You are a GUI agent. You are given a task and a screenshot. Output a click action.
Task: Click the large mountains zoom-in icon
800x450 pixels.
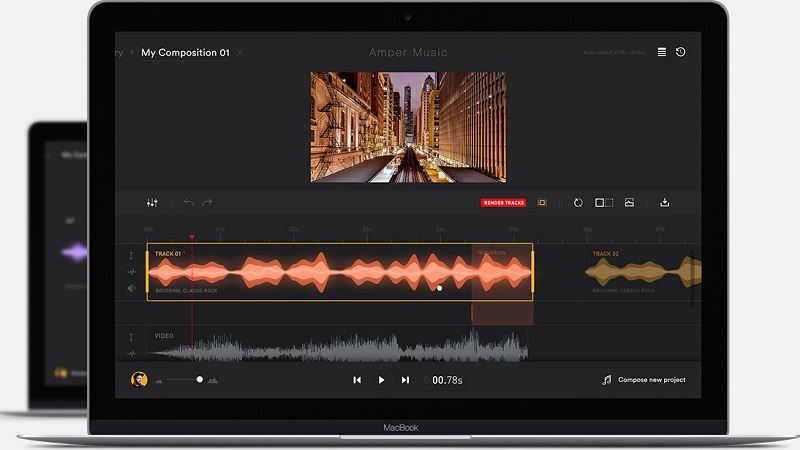pyautogui.click(x=213, y=380)
